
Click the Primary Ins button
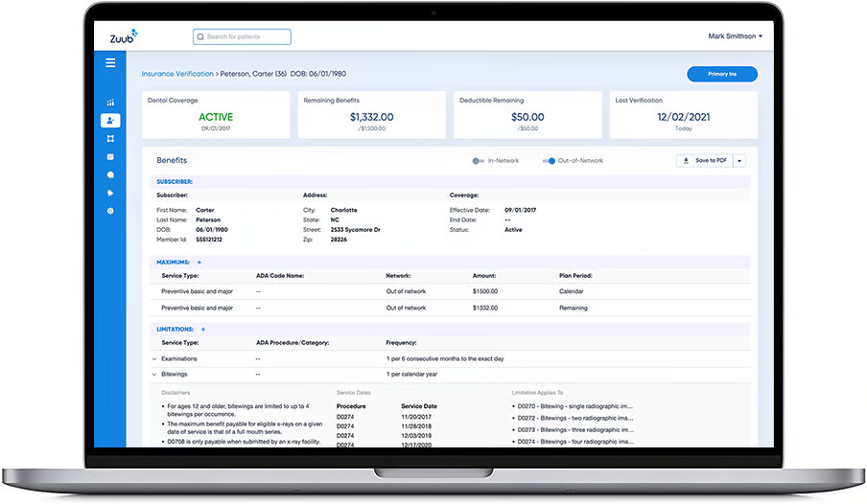[x=722, y=74]
